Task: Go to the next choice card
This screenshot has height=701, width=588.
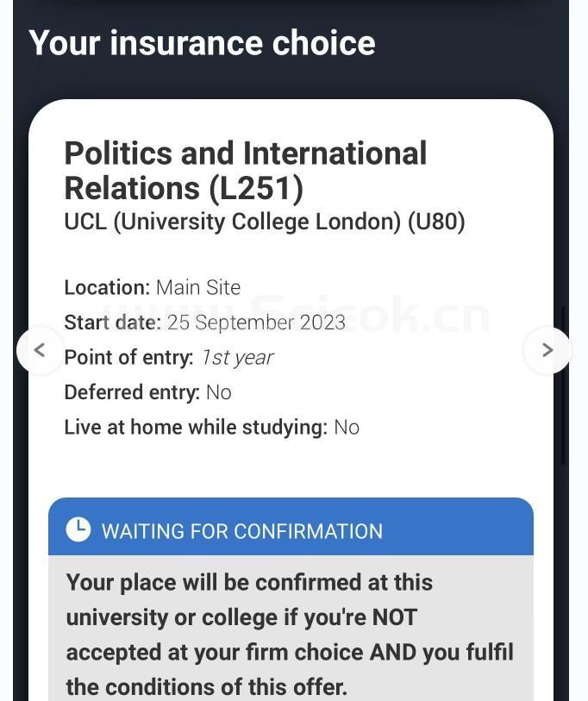Action: pyautogui.click(x=547, y=350)
